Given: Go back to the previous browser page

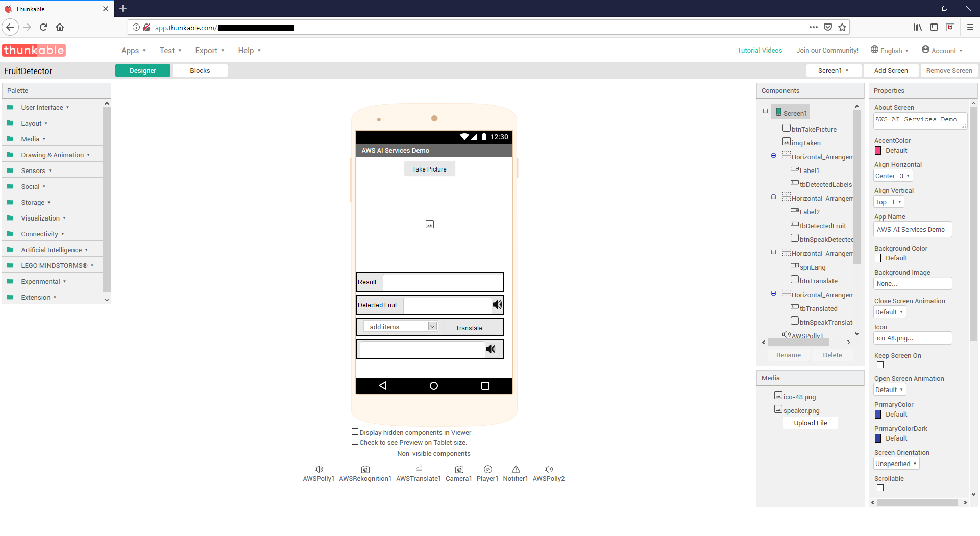Looking at the screenshot, I should (x=10, y=27).
